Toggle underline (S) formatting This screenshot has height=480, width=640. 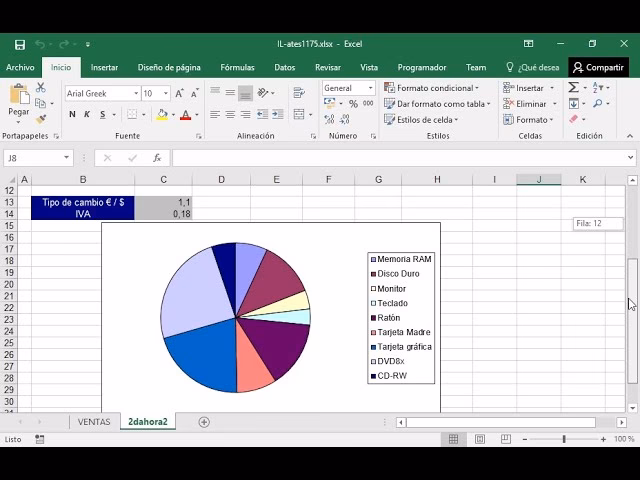tap(102, 115)
